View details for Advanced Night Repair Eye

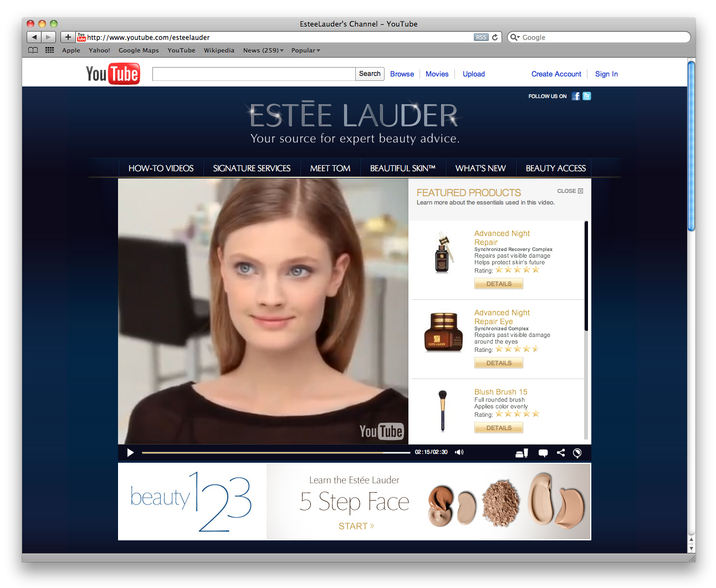click(499, 363)
